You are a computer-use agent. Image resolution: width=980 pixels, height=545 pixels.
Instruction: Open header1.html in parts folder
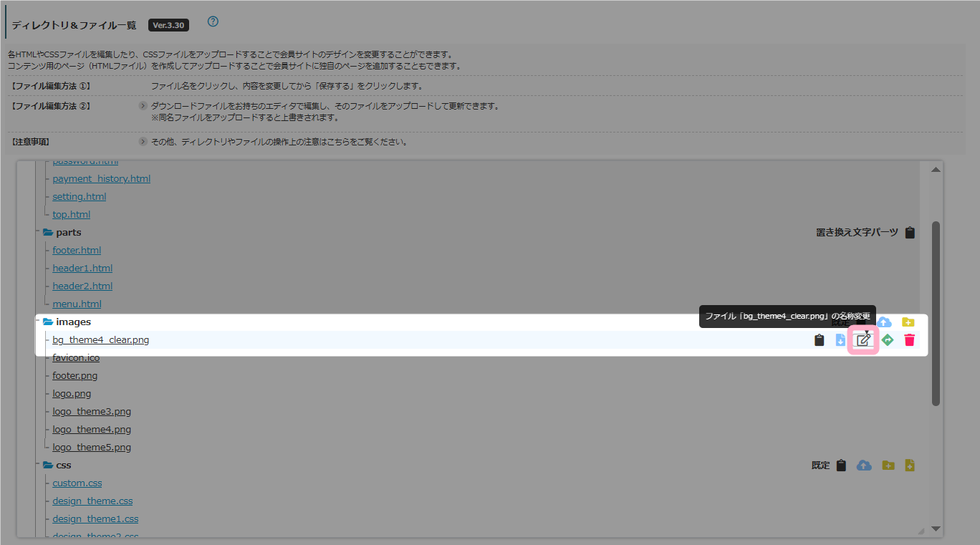click(x=82, y=269)
